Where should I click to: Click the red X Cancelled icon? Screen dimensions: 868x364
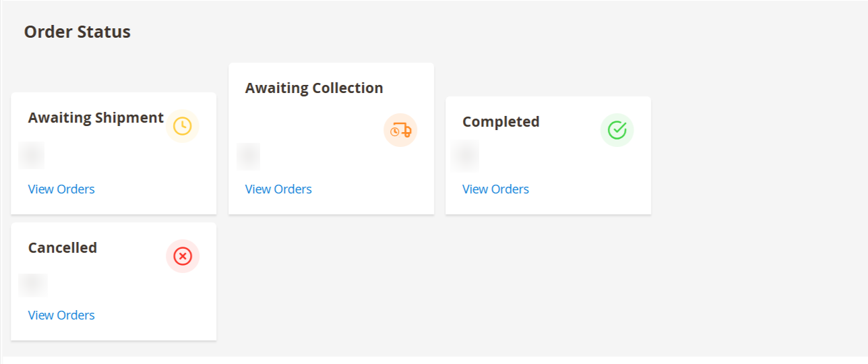pos(183,256)
